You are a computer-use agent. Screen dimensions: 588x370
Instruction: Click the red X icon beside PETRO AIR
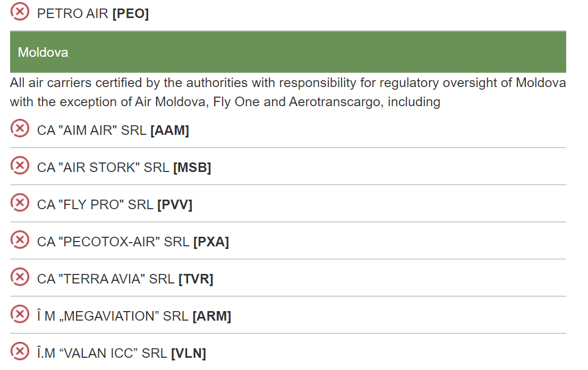[20, 12]
